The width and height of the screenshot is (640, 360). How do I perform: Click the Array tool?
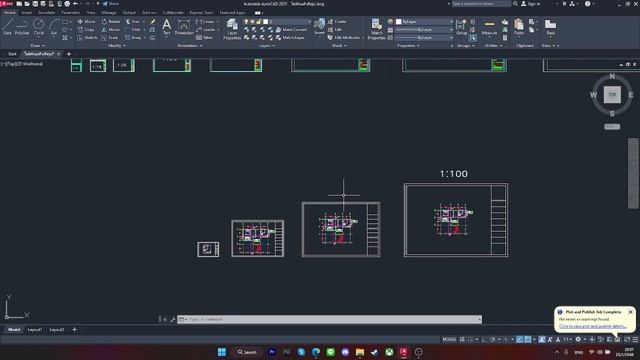133,38
